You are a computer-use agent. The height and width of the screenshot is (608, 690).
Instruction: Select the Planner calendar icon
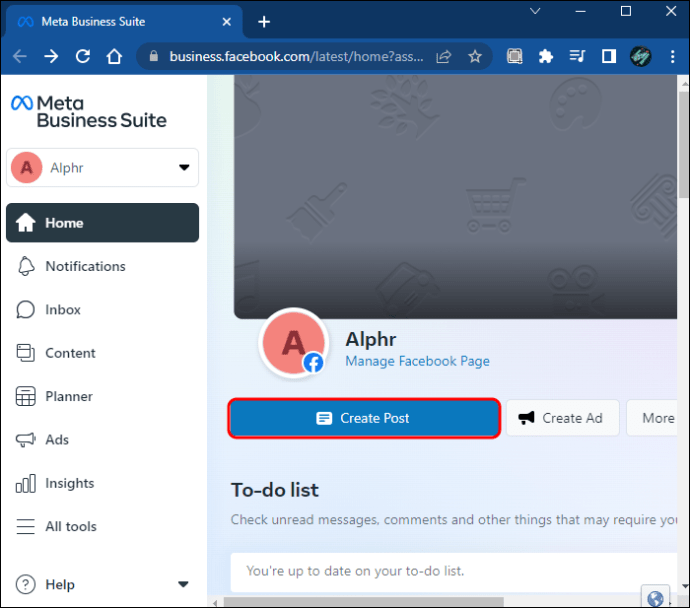coord(26,396)
